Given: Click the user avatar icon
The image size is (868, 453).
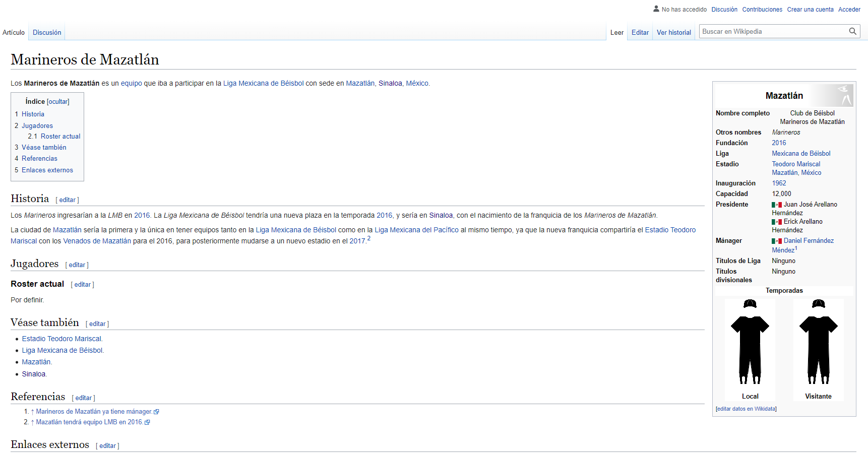Looking at the screenshot, I should click(x=656, y=9).
